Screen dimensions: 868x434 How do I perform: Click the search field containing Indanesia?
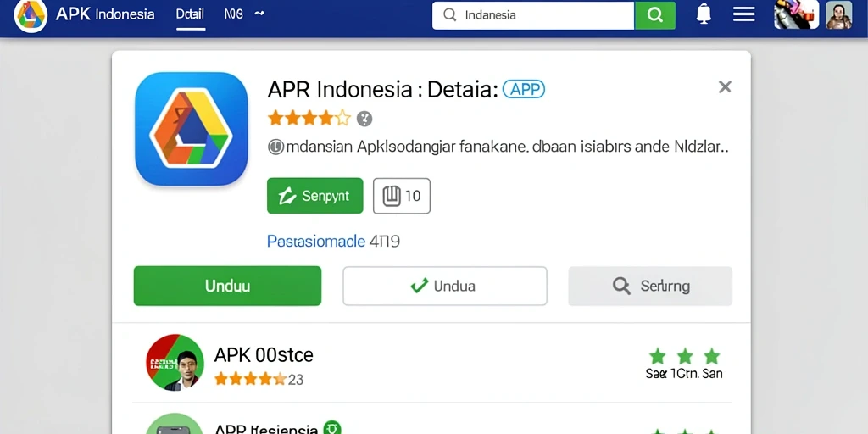[x=533, y=15]
